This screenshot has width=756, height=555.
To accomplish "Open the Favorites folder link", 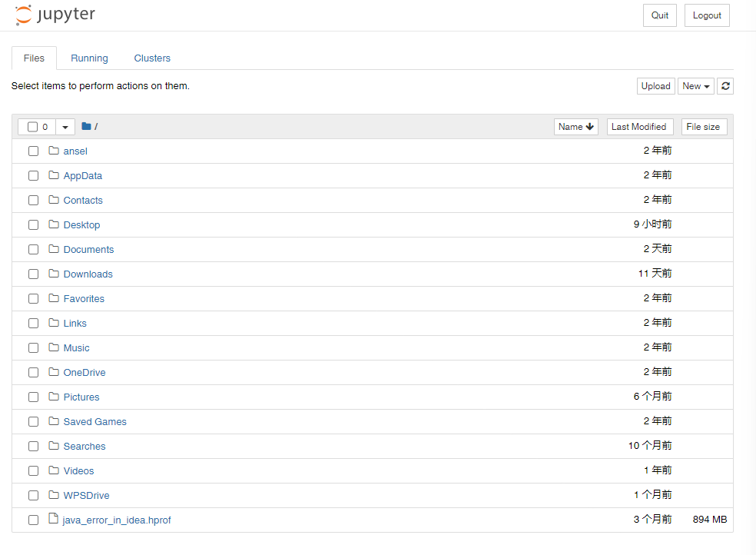I will (x=84, y=299).
